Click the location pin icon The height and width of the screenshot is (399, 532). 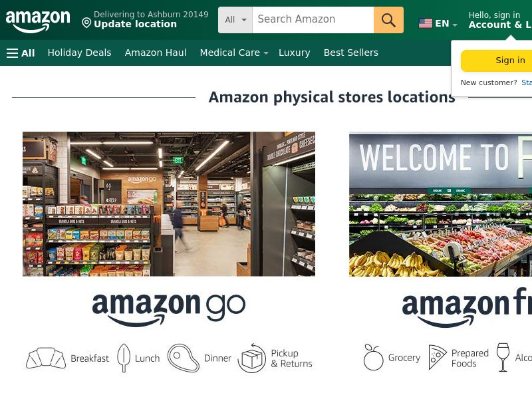pos(86,23)
